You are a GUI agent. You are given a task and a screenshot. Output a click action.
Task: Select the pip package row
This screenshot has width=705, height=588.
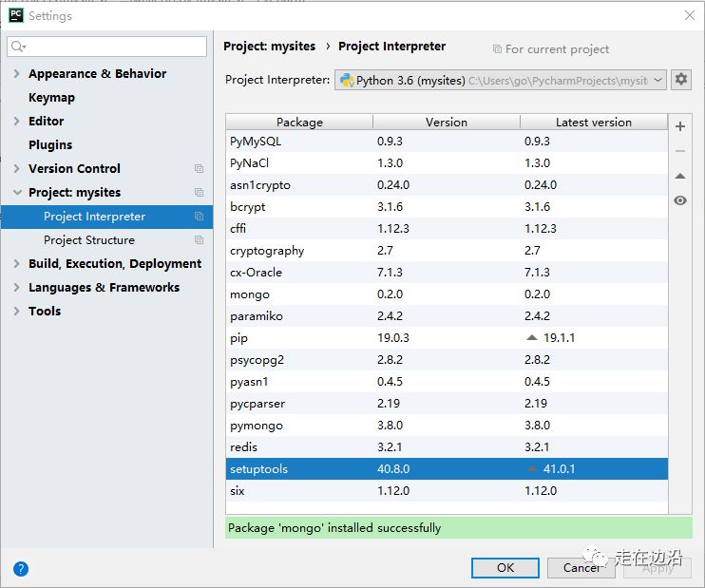(447, 337)
